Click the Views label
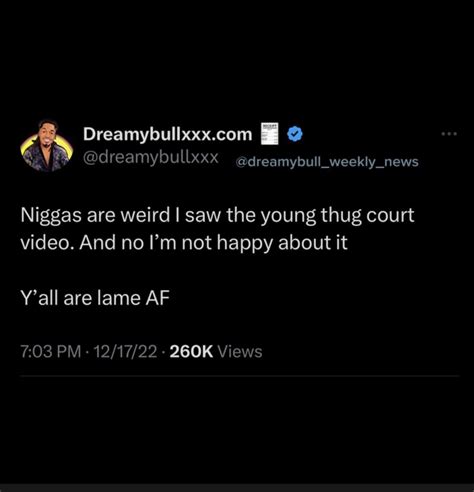This screenshot has height=492, width=474. tap(240, 352)
